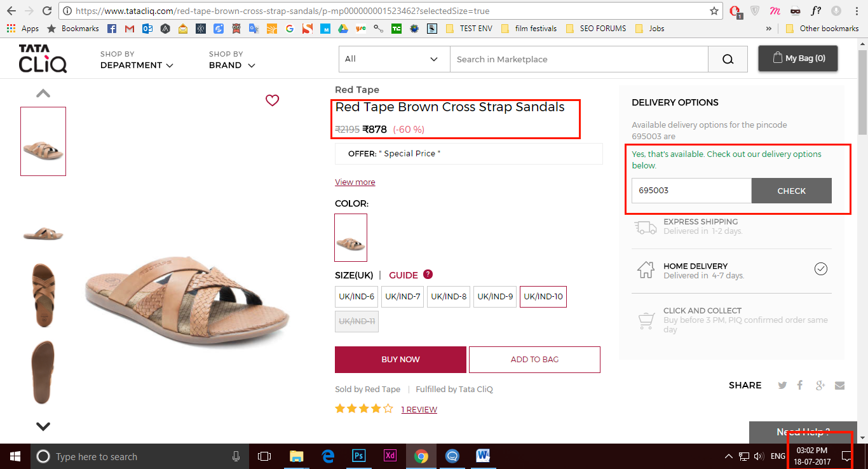This screenshot has height=469, width=868.
Task: Open the 1 Review link
Action: pos(419,410)
